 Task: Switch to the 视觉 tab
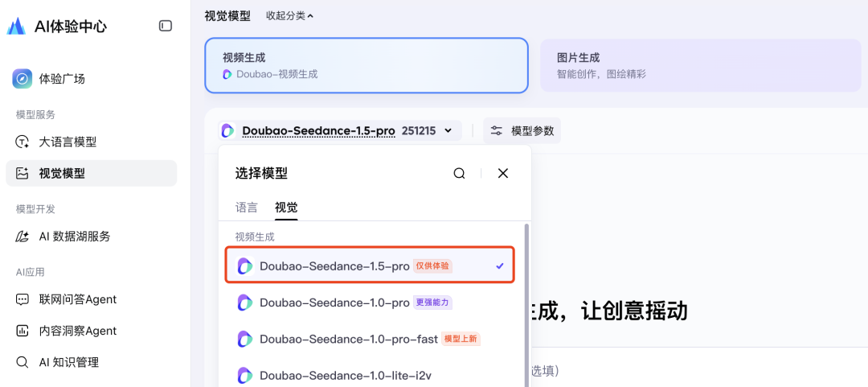286,208
